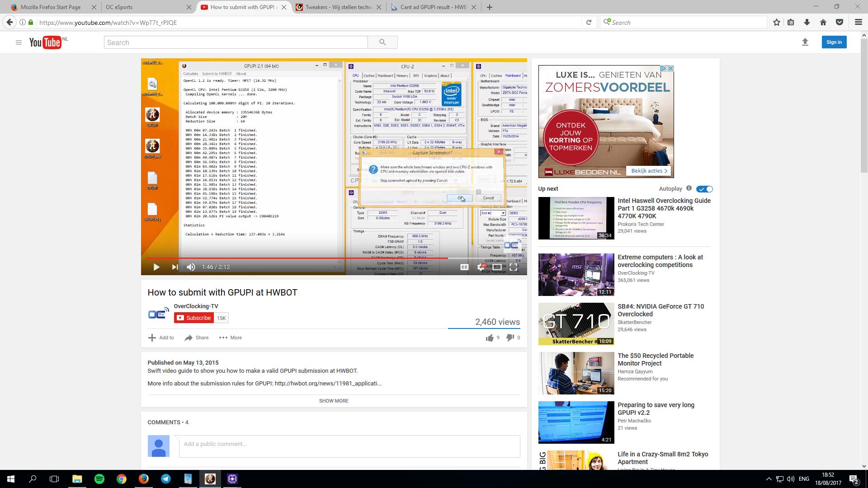Screen dimensions: 868x488
Task: Play the YouTube video
Action: tap(156, 267)
